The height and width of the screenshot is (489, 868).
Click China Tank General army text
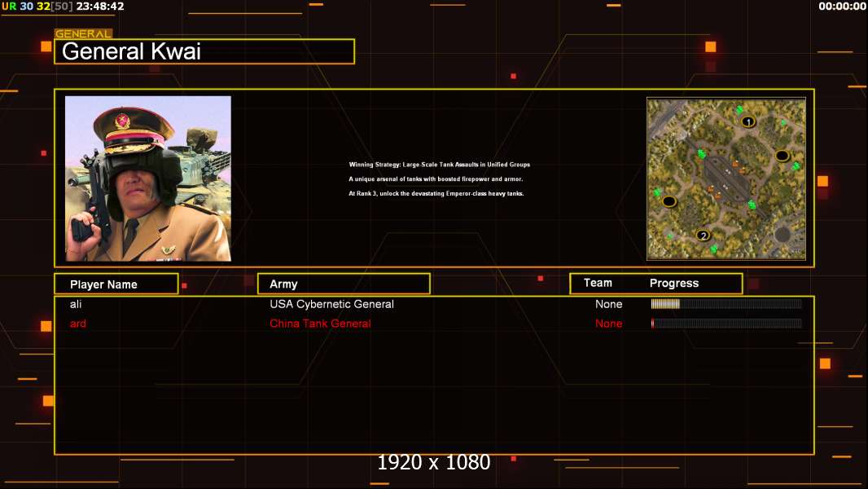click(320, 324)
